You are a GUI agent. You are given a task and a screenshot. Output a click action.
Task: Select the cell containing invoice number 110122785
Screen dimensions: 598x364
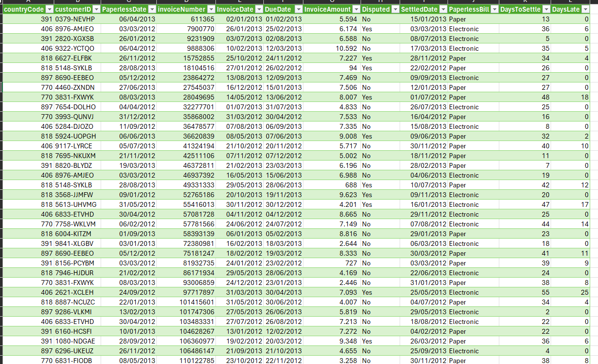pyautogui.click(x=186, y=361)
